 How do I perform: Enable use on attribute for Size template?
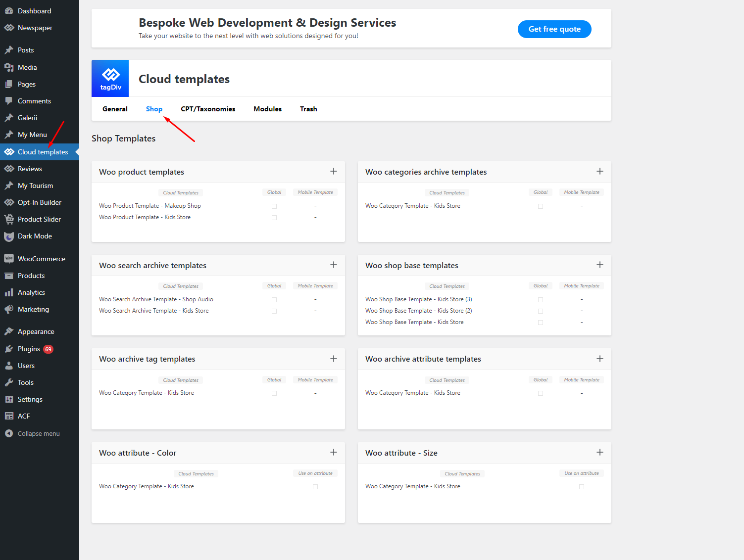pos(582,487)
